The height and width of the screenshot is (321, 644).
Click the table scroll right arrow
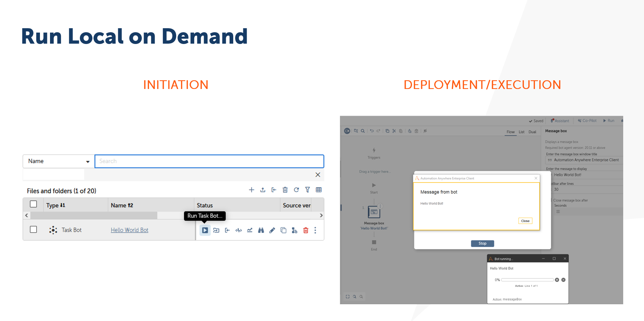point(321,215)
